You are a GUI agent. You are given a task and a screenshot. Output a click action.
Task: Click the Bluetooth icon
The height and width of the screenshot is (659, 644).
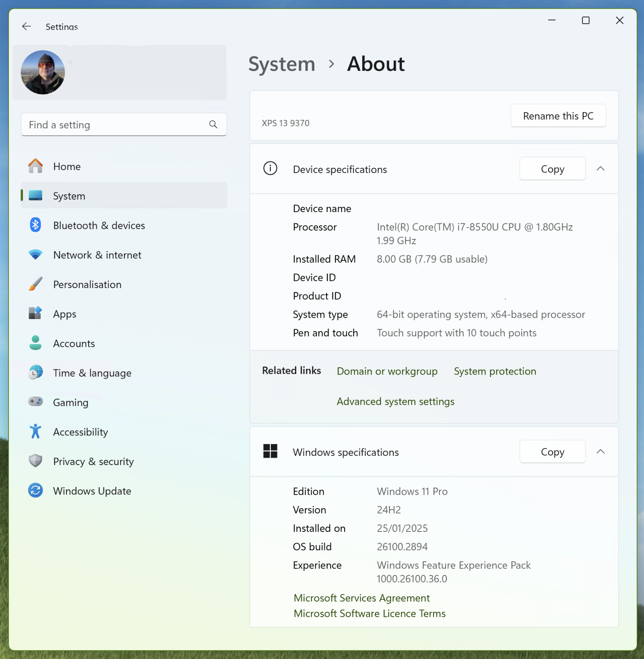coord(35,225)
